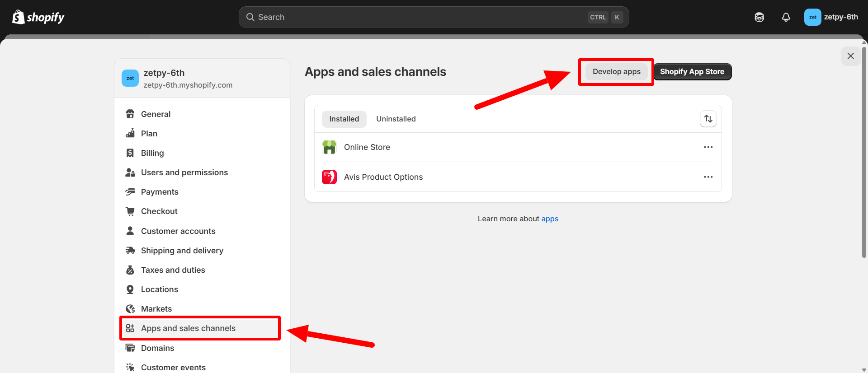
Task: Open more actions for Avis Product Options
Action: tap(708, 177)
